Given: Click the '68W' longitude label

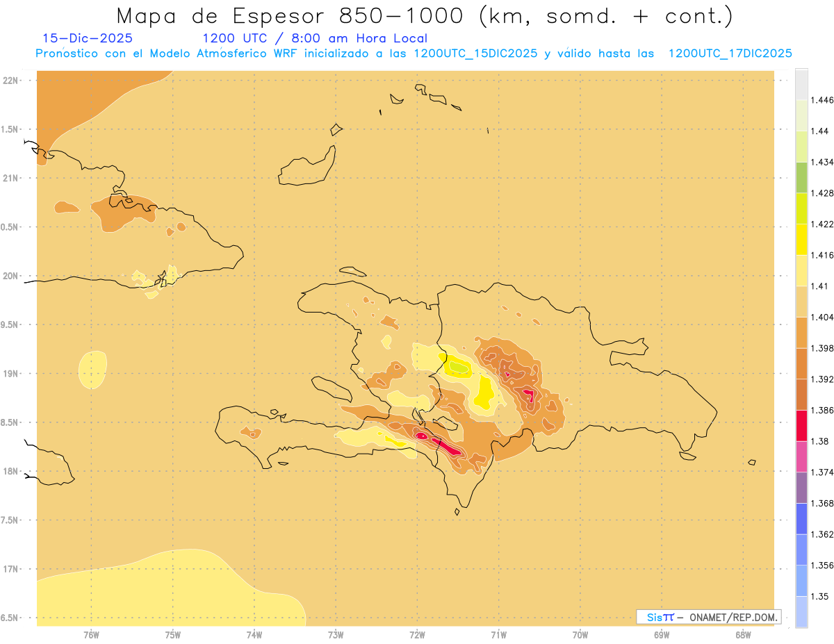Looking at the screenshot, I should pyautogui.click(x=743, y=635).
